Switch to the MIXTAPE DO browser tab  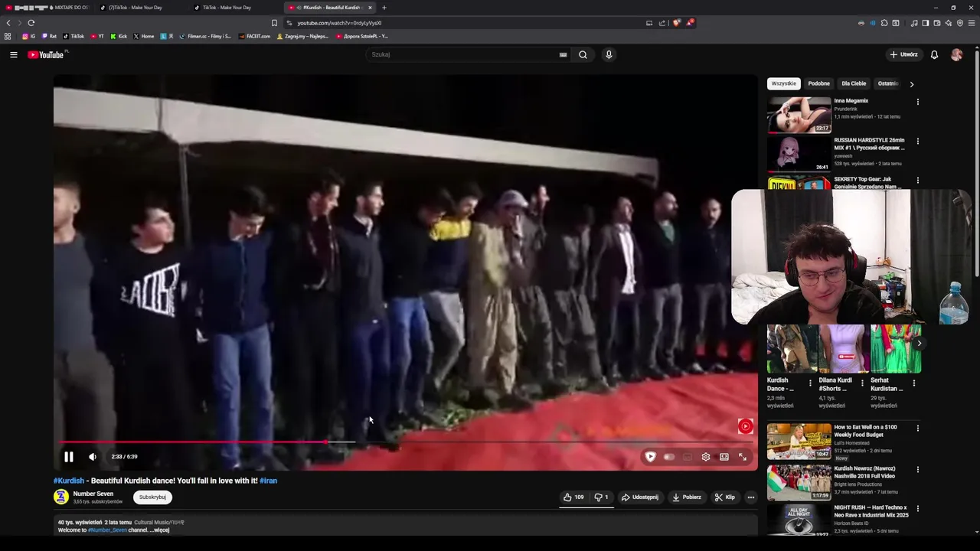click(48, 8)
